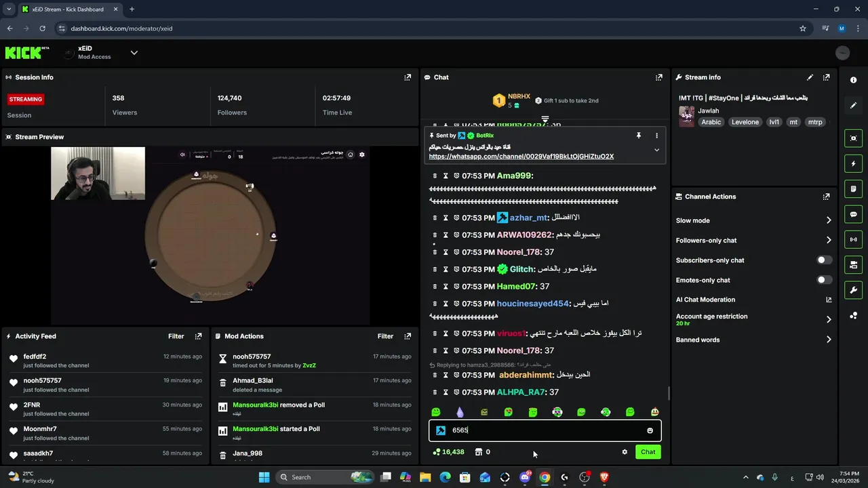Screen dimensions: 868x488
Task: Pop out the Session Info panel
Action: (408, 77)
